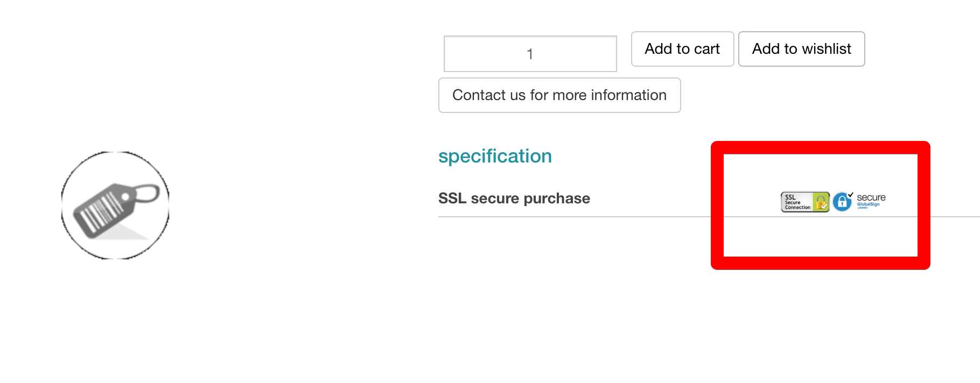
Task: Click the quantity input field showing 1
Action: (530, 54)
